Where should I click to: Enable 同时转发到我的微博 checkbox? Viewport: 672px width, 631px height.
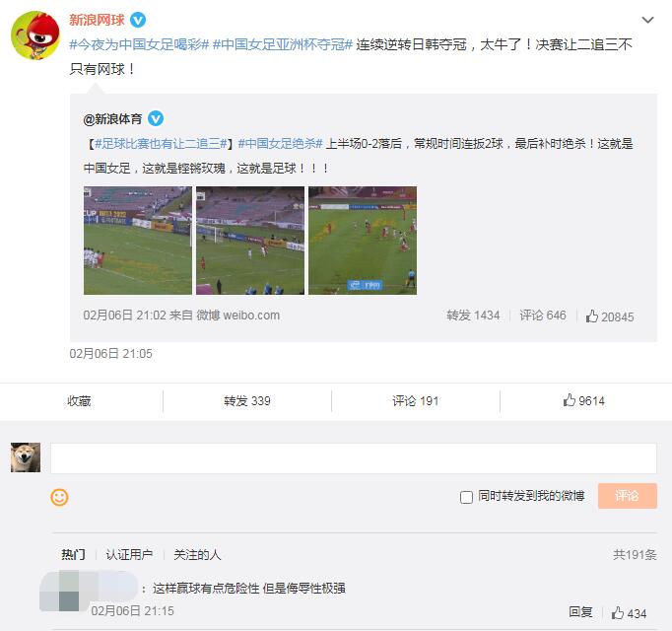click(x=466, y=497)
